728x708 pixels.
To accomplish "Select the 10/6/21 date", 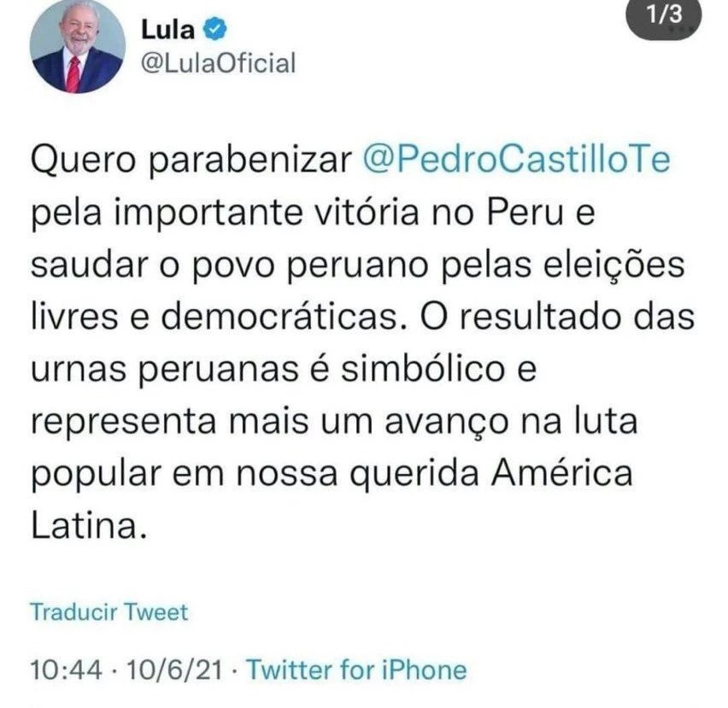I will (174, 670).
